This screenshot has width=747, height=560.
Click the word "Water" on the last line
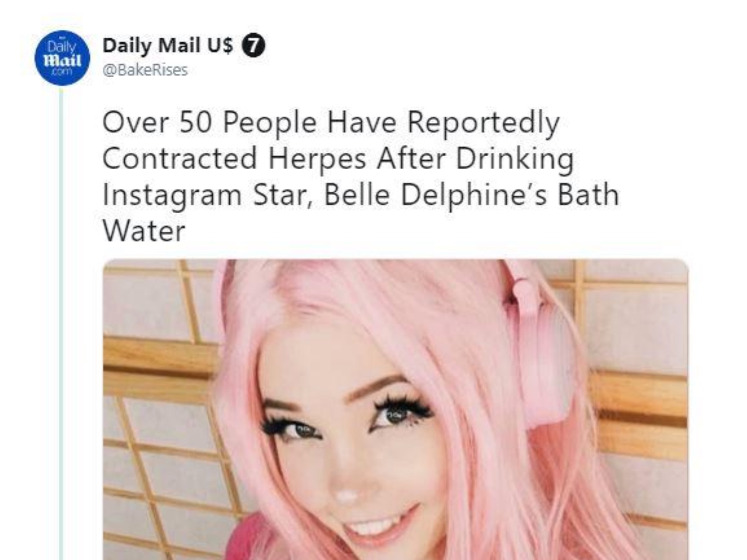144,231
